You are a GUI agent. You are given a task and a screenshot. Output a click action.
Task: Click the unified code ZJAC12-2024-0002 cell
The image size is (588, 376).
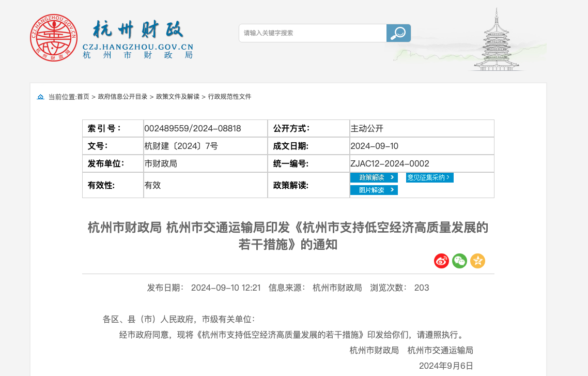390,163
